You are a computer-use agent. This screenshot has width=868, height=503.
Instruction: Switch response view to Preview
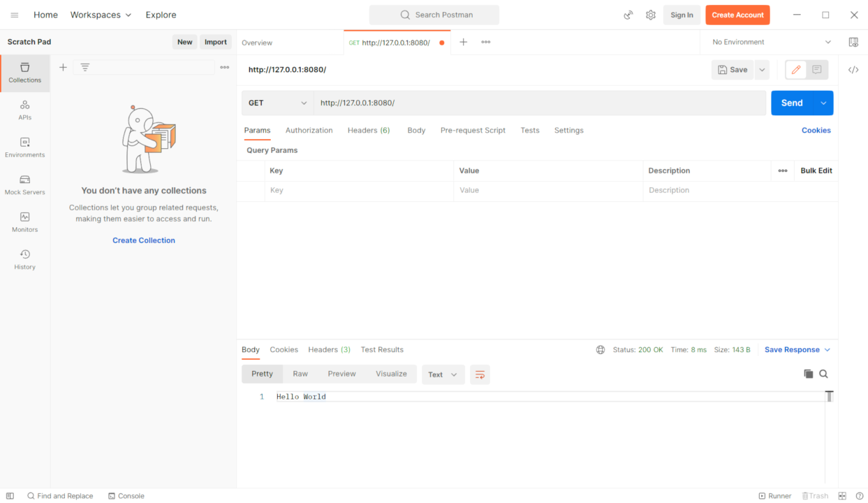pyautogui.click(x=342, y=374)
